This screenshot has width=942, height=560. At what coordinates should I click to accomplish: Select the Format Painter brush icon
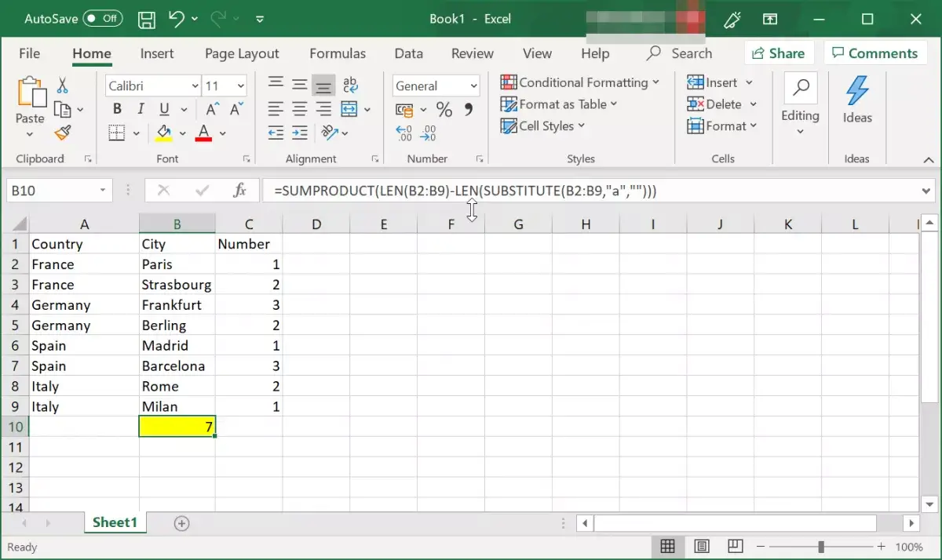pos(63,133)
